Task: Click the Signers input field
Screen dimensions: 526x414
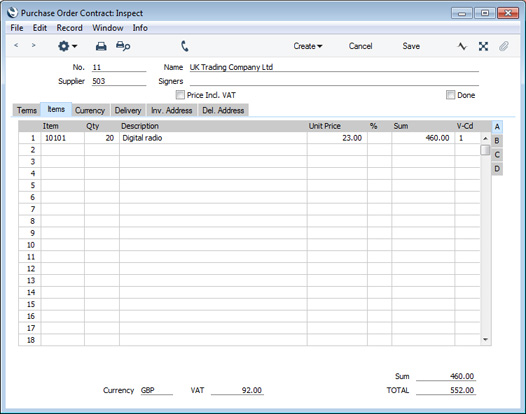Action: (334, 81)
